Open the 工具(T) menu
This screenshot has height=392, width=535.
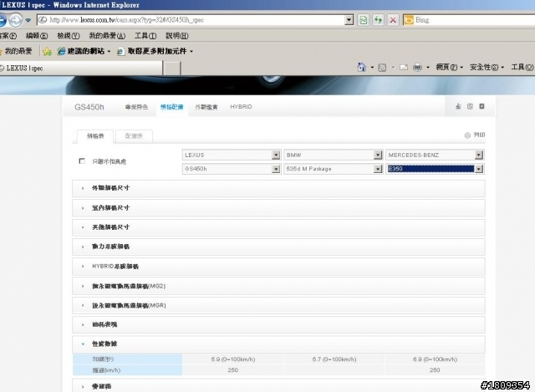point(145,36)
